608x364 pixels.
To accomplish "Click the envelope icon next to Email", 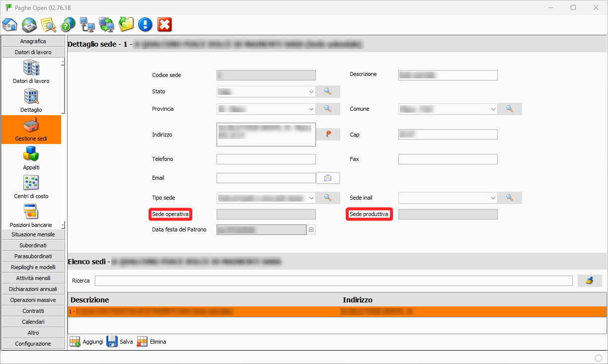I will (x=328, y=178).
